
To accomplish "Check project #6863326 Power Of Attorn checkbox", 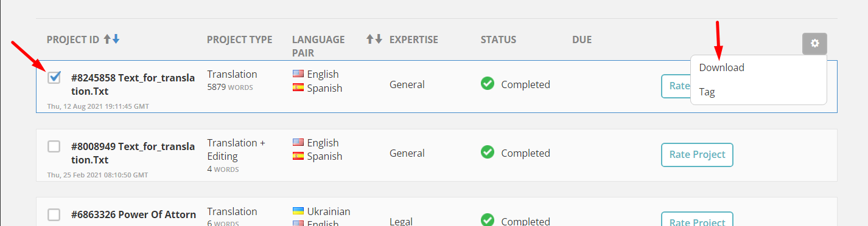I will [x=54, y=214].
